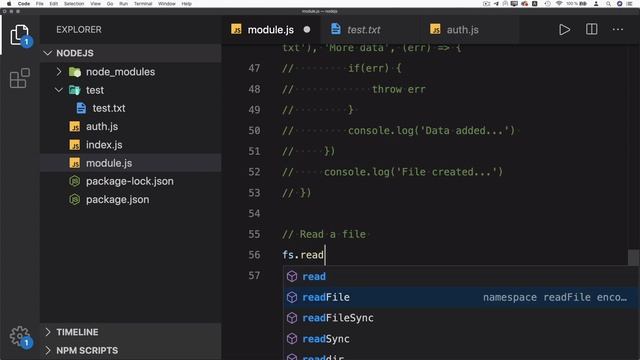
Task: Click the test folder icon
Action: (x=75, y=90)
